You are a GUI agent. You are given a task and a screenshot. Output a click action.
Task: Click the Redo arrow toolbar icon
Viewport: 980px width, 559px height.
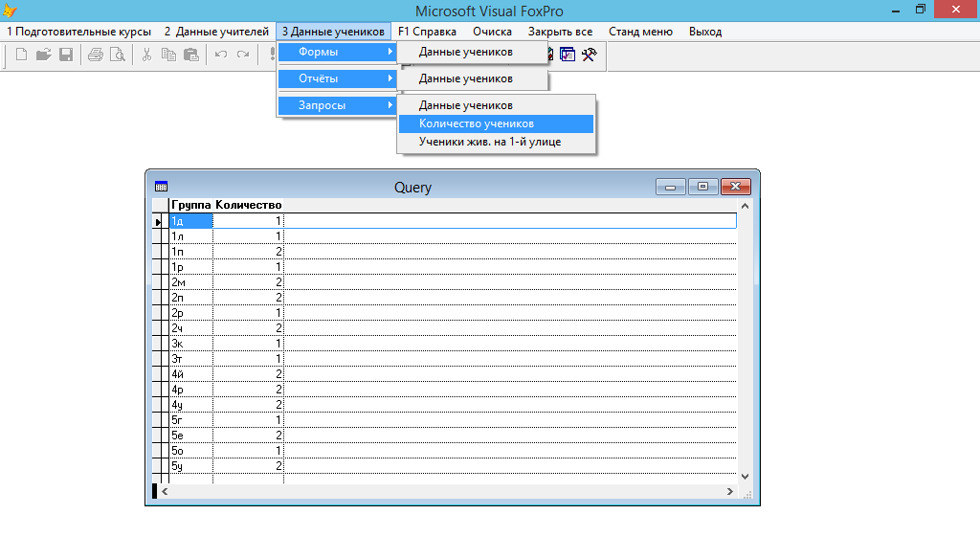coord(243,55)
